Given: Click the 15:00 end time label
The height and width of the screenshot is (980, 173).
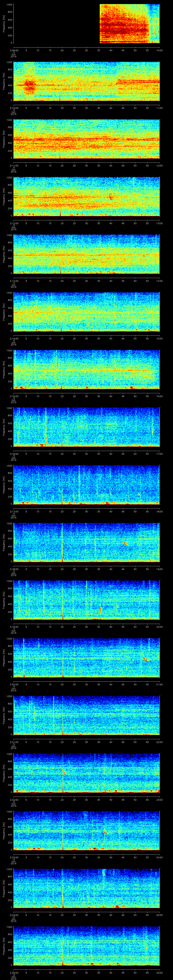Looking at the screenshot, I should pos(160,338).
